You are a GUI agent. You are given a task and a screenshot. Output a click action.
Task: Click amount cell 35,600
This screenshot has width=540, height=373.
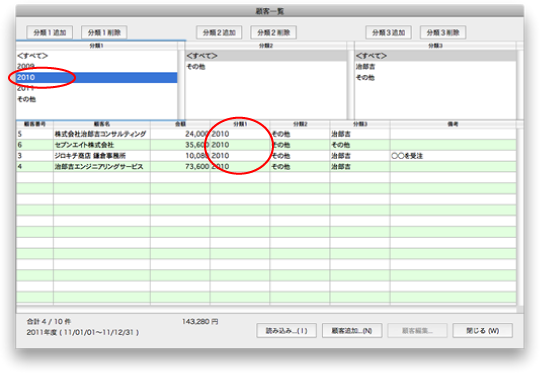pos(180,145)
